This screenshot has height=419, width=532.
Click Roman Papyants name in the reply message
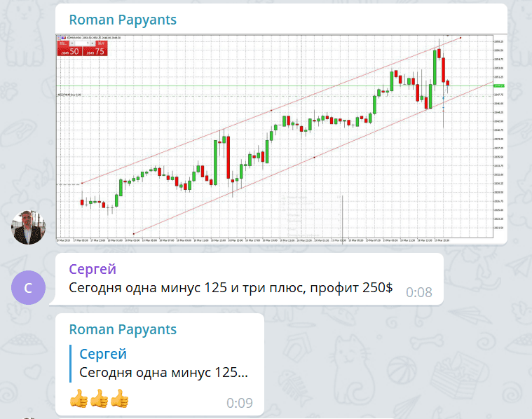[123, 329]
